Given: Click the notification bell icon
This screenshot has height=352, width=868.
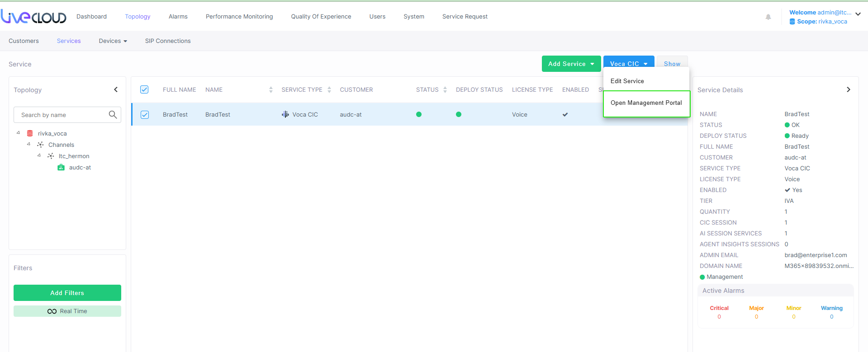Looking at the screenshot, I should point(768,17).
